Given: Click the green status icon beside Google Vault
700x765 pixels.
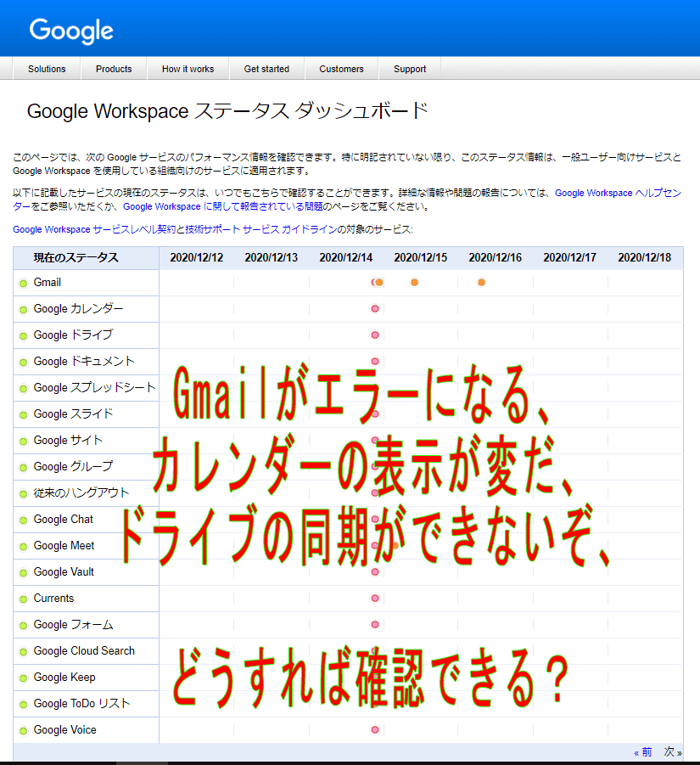Looking at the screenshot, I should click(23, 572).
